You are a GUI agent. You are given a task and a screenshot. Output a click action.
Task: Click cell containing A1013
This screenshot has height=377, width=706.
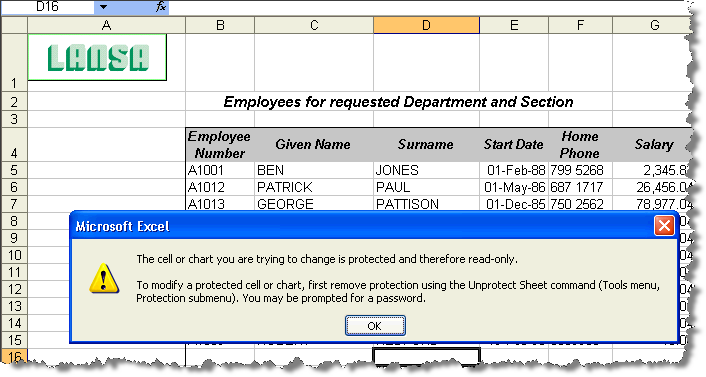220,204
